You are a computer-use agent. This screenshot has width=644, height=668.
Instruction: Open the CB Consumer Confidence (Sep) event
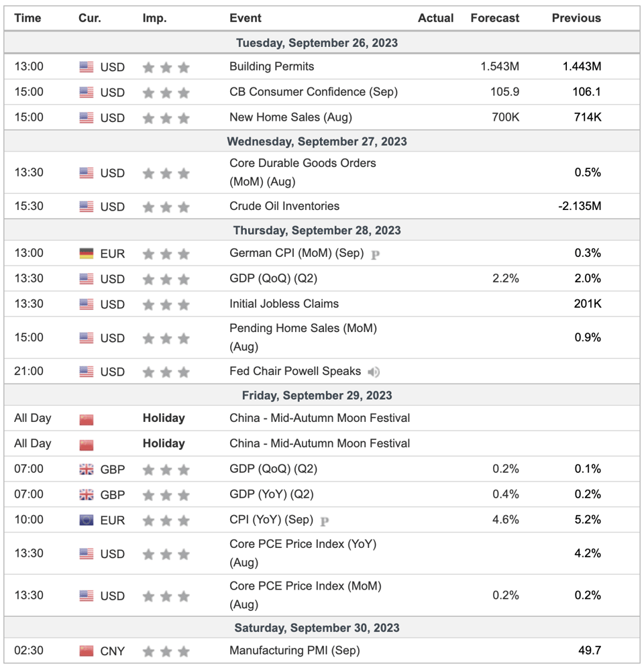(313, 92)
